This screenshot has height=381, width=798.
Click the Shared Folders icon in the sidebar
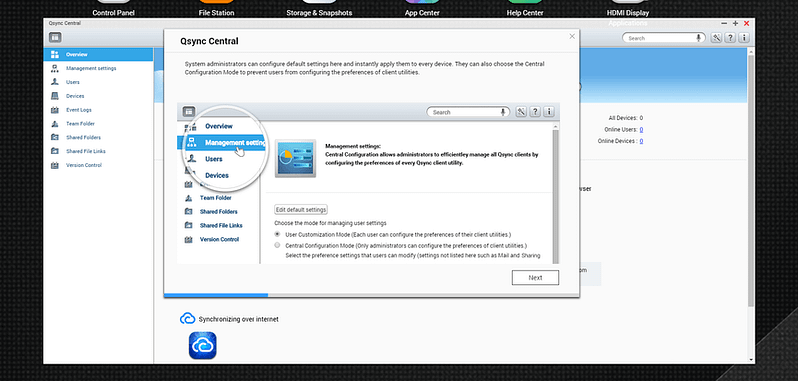coord(55,137)
